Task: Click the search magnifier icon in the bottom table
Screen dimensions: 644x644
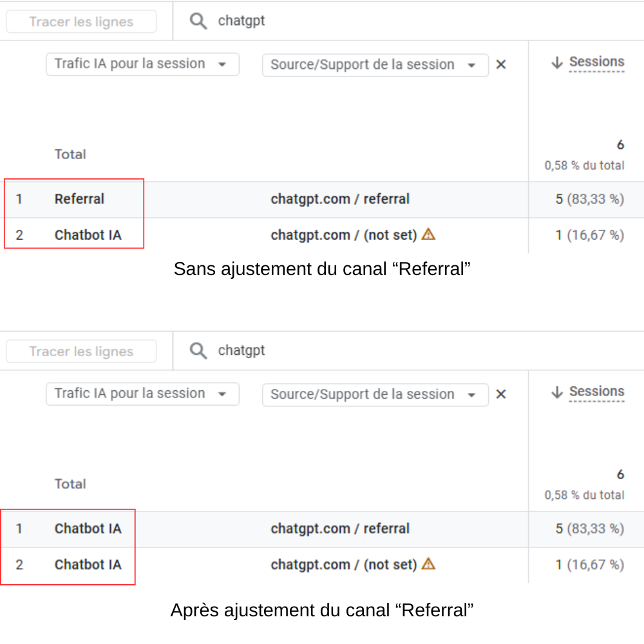Action: 198,350
